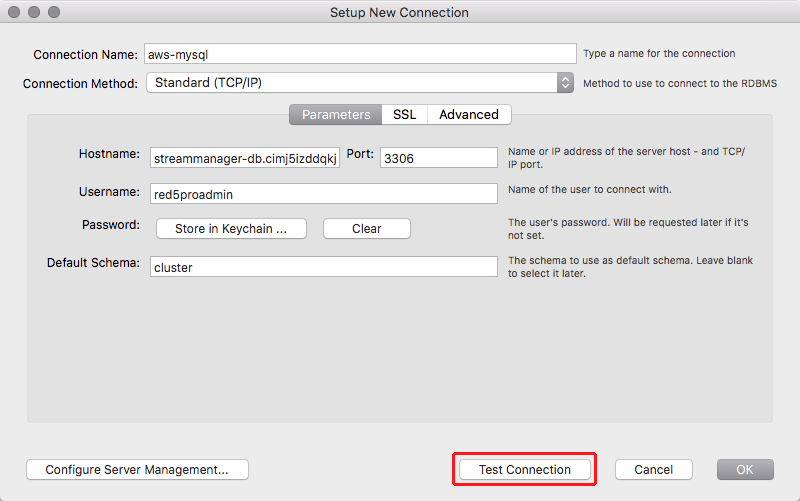Store the password in Keychain
The image size is (800, 501).
(231, 229)
